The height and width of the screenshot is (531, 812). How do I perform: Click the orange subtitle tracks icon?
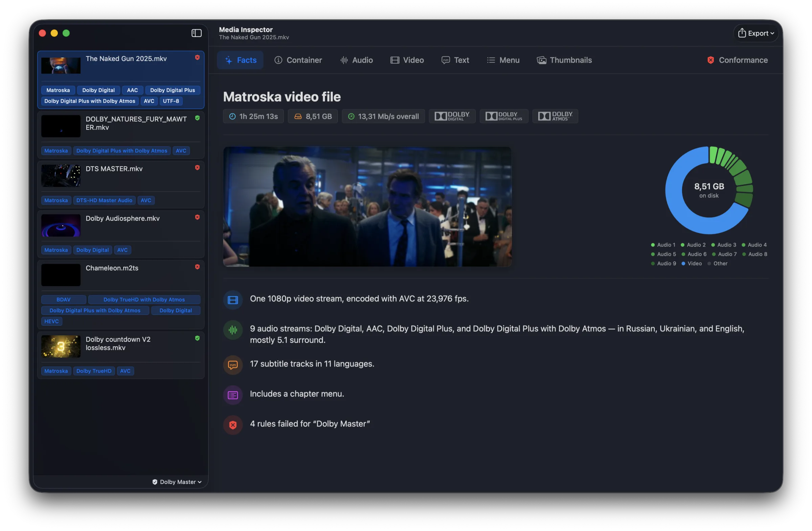pyautogui.click(x=233, y=365)
